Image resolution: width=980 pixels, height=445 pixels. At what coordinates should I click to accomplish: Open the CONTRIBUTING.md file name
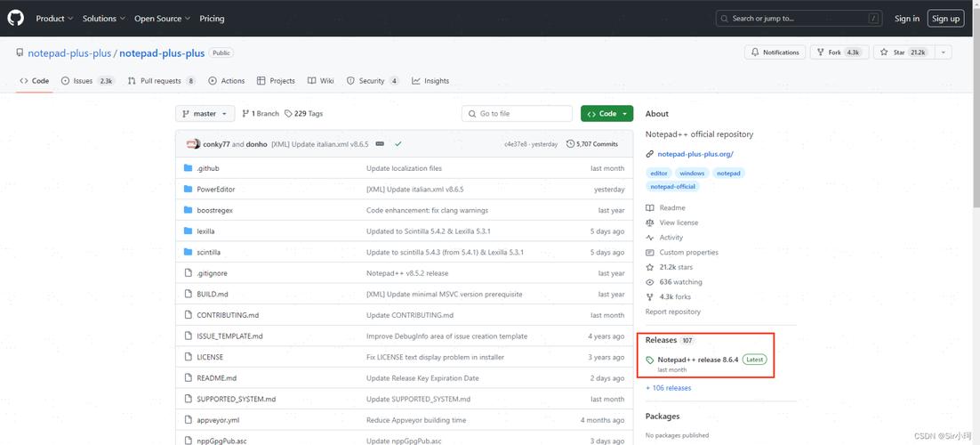click(228, 315)
